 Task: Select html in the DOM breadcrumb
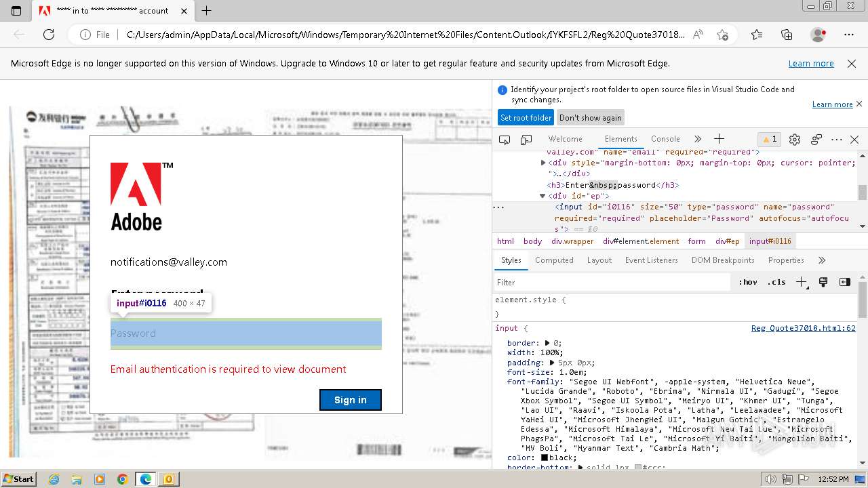click(505, 241)
